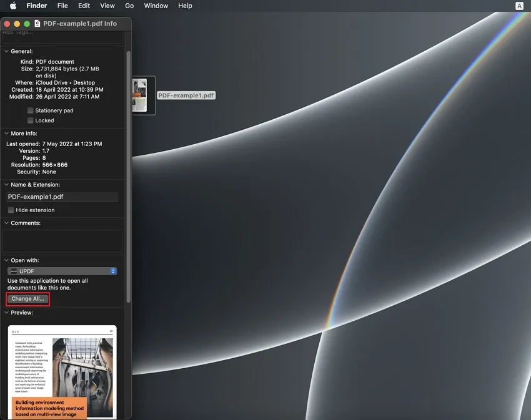Screen dimensions: 531x420
Task: Collapse the Comments section
Action: coord(6,223)
